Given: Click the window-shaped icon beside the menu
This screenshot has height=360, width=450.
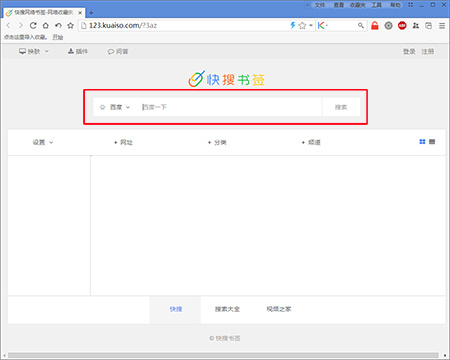Looking at the screenshot, I should [429, 25].
